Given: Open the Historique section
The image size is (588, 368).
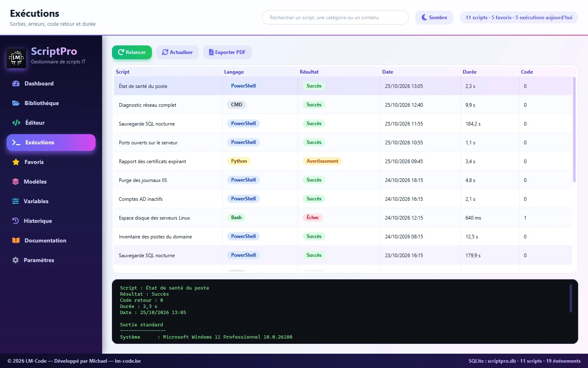Looking at the screenshot, I should [x=51, y=221].
